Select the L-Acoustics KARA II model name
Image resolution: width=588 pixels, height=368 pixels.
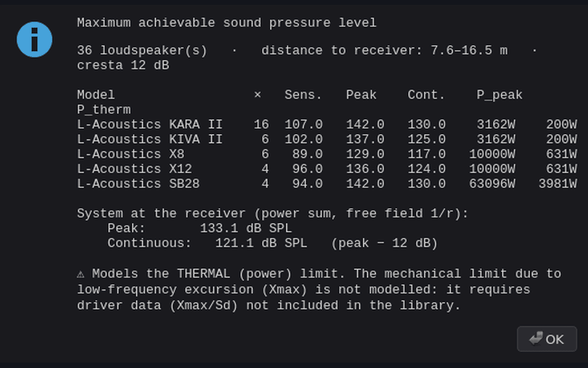(x=150, y=125)
